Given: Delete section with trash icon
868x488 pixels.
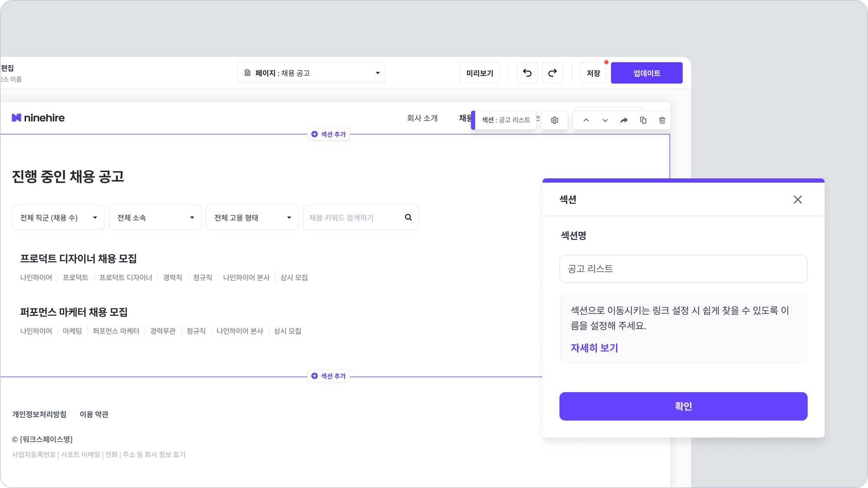Looking at the screenshot, I should 662,120.
